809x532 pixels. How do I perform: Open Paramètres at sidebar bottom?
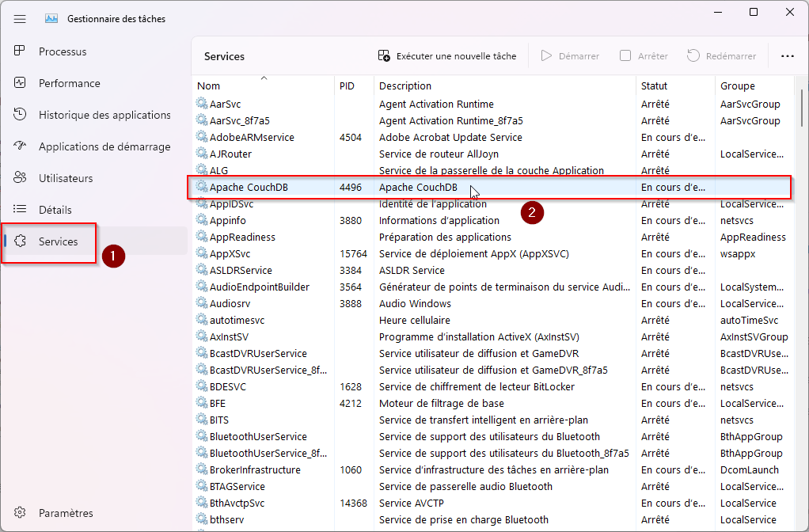point(66,513)
